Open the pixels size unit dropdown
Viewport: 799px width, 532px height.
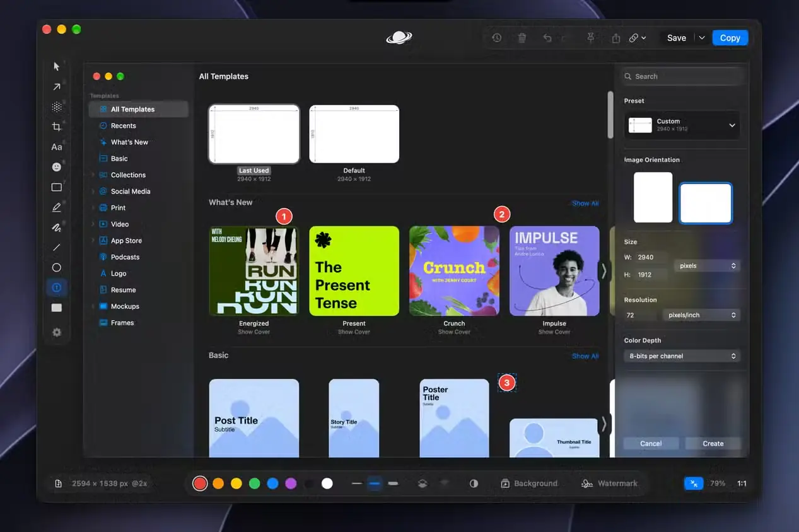pos(706,266)
